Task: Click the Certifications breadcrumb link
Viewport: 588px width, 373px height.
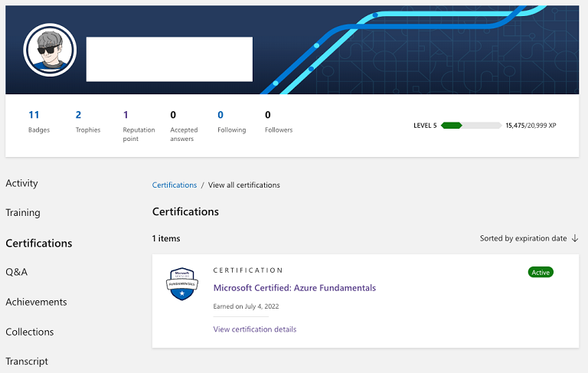Action: (175, 185)
